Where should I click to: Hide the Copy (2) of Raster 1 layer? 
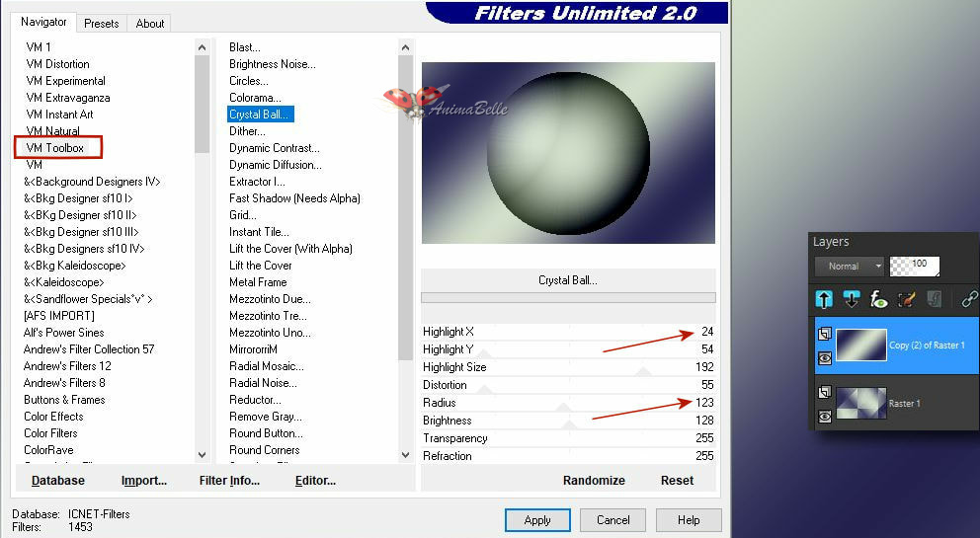[x=824, y=358]
